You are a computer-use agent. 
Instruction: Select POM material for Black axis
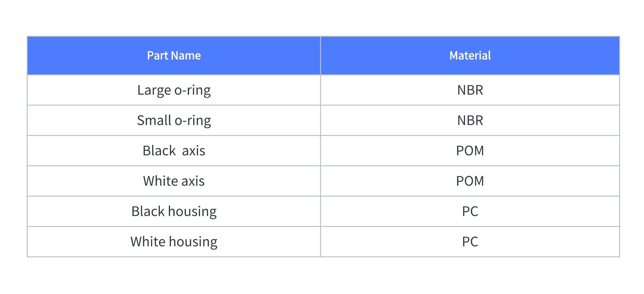point(470,151)
